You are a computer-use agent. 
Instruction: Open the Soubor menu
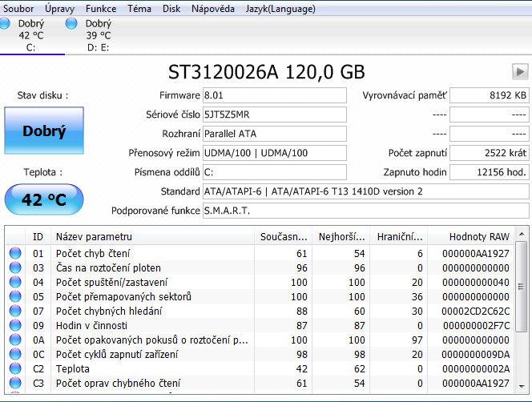19,9
